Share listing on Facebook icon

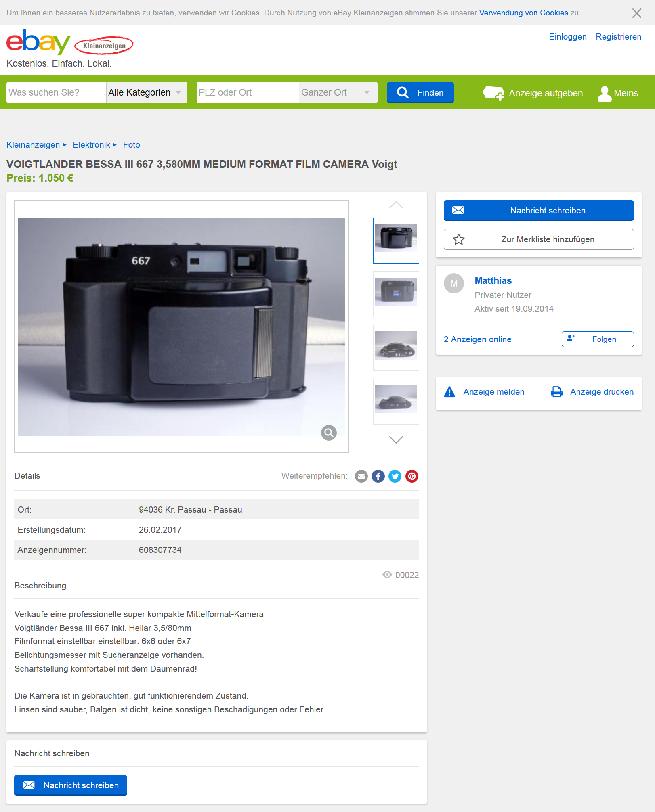click(x=378, y=476)
